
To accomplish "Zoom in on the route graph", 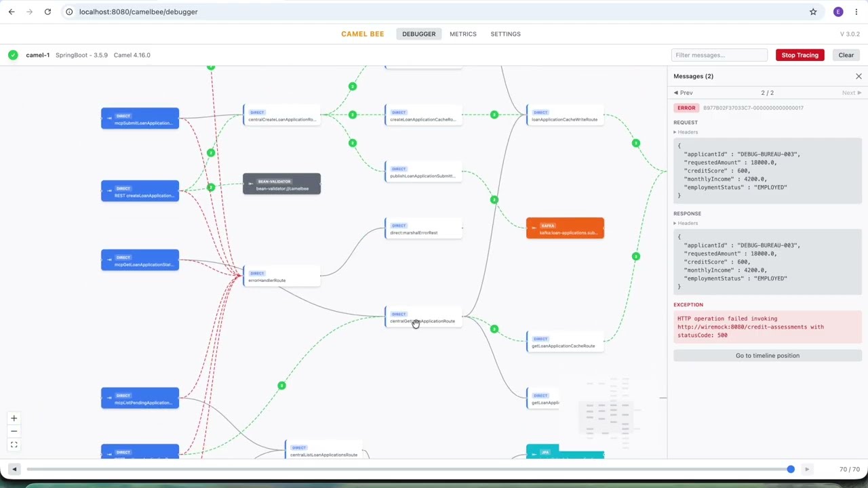I will click(14, 418).
